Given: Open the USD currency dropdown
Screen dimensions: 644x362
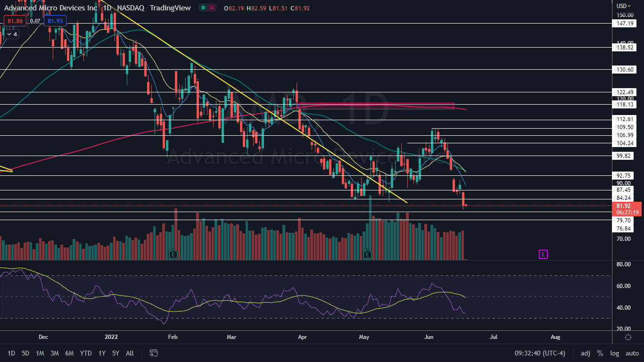Looking at the screenshot, I should pos(623,6).
